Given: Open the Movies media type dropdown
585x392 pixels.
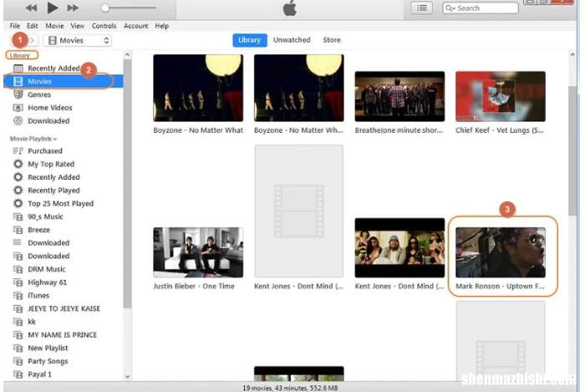Looking at the screenshot, I should tap(77, 40).
